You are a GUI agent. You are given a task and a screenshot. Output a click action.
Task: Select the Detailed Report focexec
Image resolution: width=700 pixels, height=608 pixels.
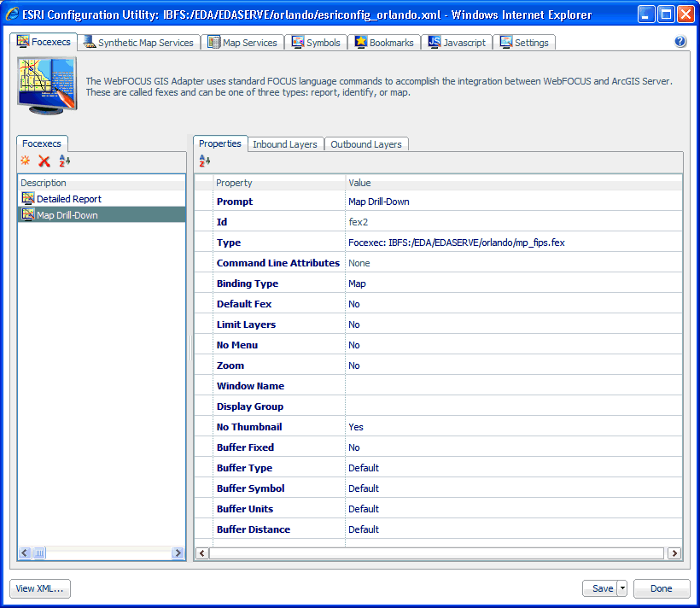tap(102, 199)
